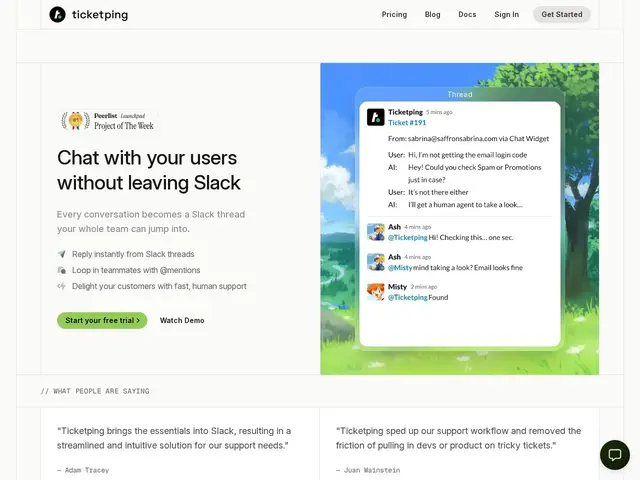640x480 pixels.
Task: Click the @Ticketping mention in Ash's message
Action: 407,238
